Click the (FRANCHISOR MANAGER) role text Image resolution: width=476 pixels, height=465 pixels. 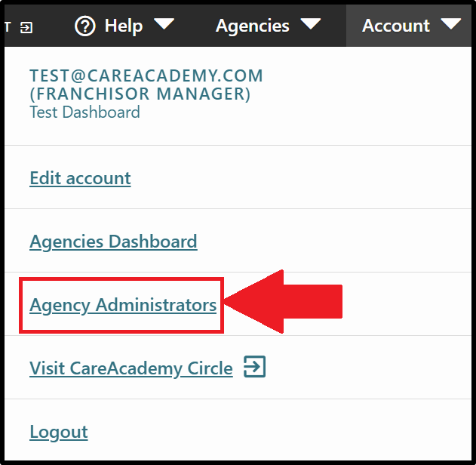(x=140, y=94)
